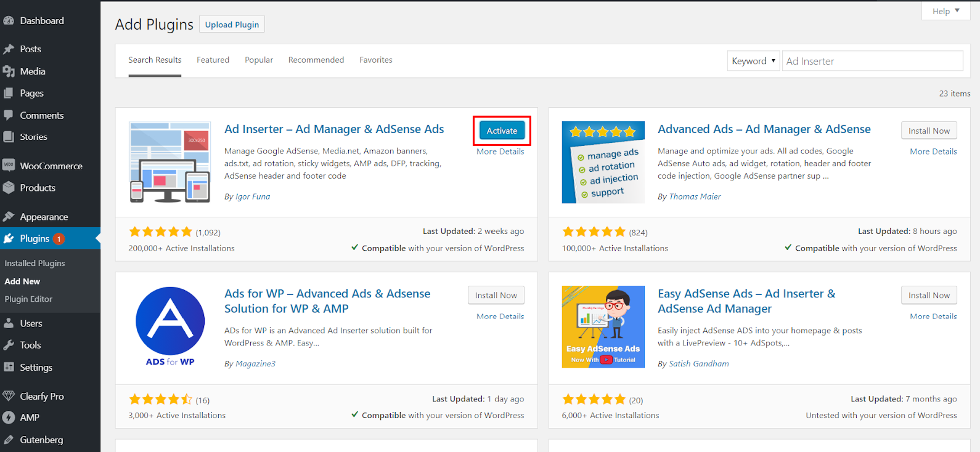
Task: Open author Magazine3 link
Action: click(255, 364)
